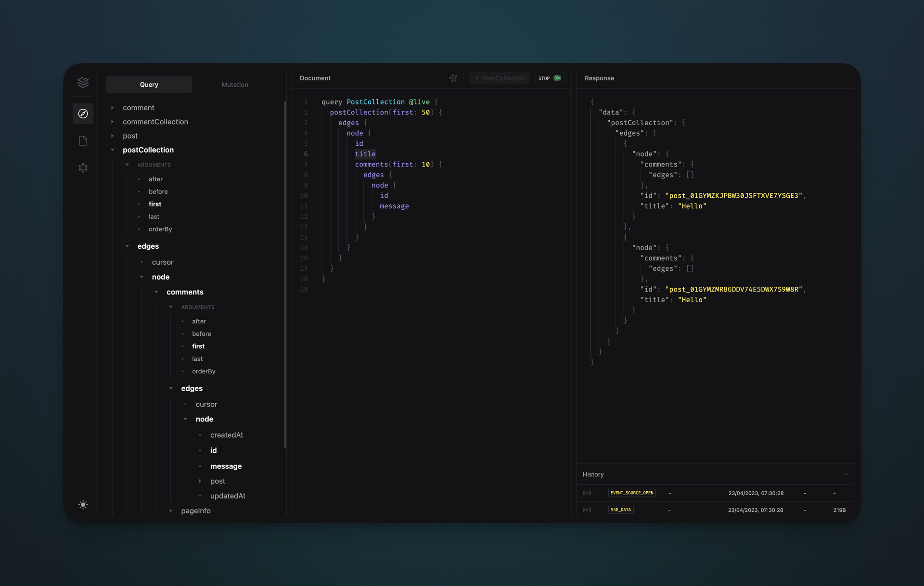Screen dimensions: 924x586
Task: Toggle orderBy argument under comments
Action: point(204,371)
